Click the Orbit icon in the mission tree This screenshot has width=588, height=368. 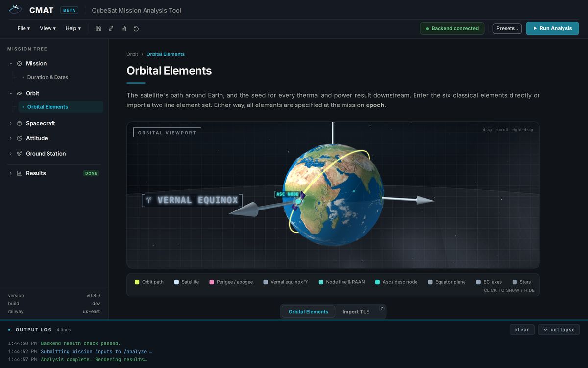(x=20, y=93)
